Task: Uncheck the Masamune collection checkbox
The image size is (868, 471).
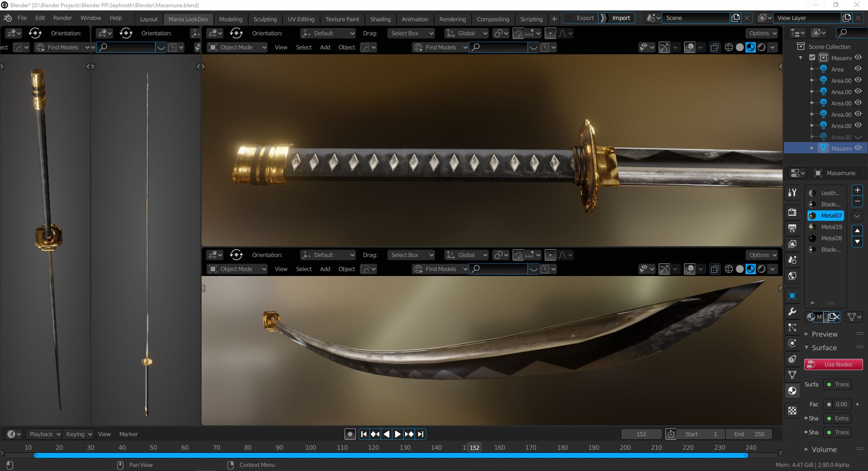Action: pyautogui.click(x=812, y=57)
